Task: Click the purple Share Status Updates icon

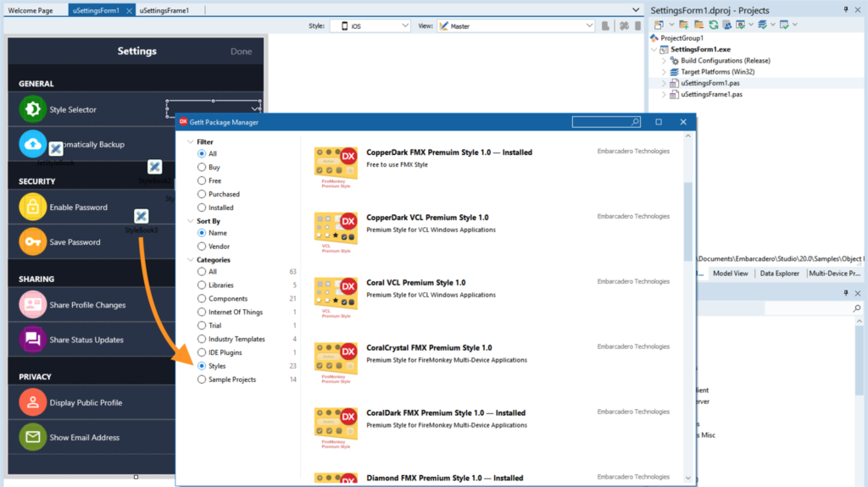Action: 33,340
